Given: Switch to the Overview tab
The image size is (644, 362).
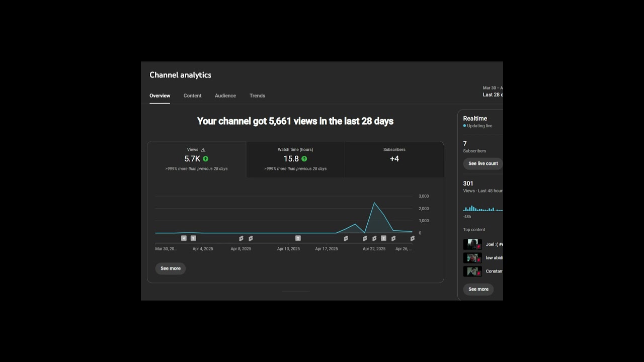Looking at the screenshot, I should pyautogui.click(x=159, y=96).
